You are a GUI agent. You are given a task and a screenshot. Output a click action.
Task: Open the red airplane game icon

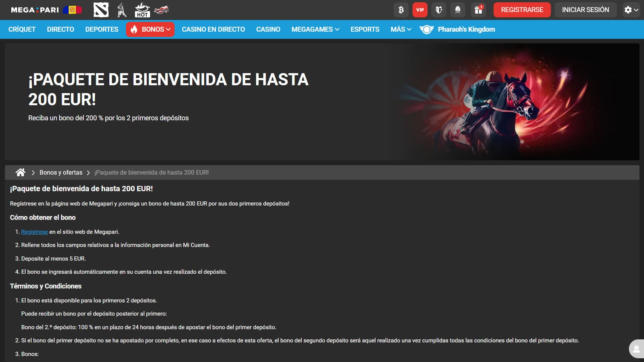click(161, 10)
